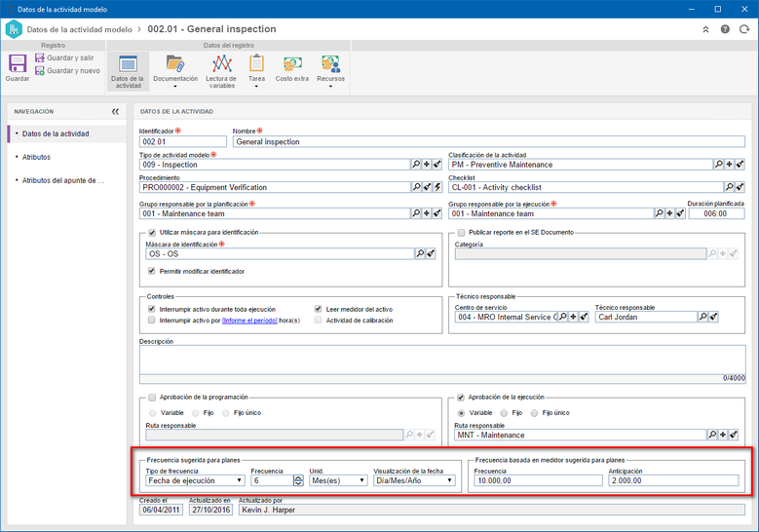Click Guardar y nuevo

tap(67, 71)
